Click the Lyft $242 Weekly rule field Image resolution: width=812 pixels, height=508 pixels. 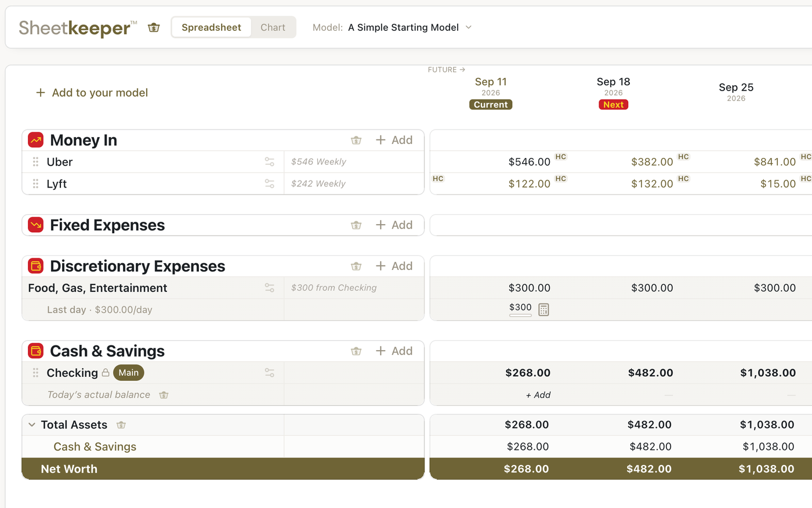[x=354, y=183]
